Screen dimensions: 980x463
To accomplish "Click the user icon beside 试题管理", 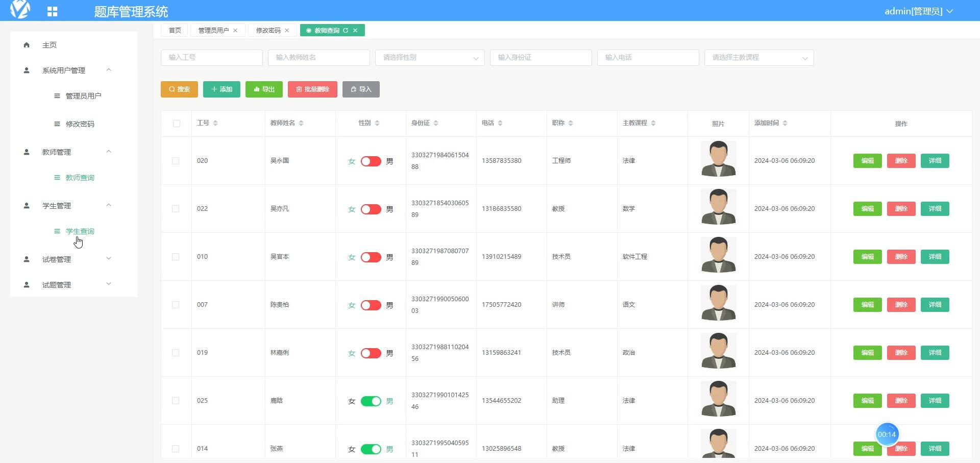I will (x=27, y=285).
